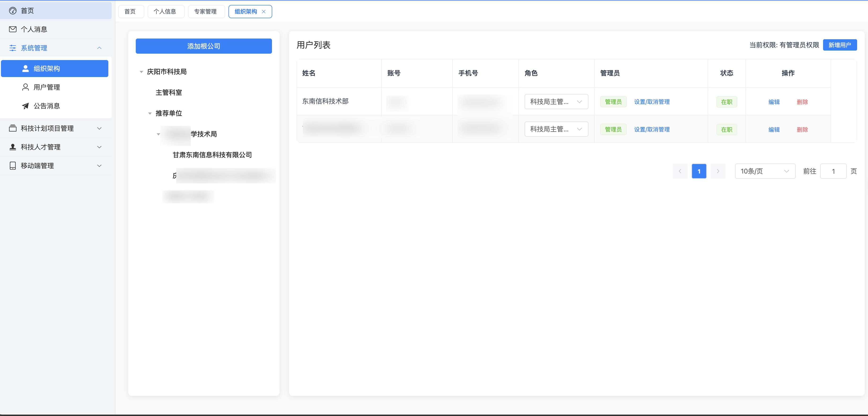The width and height of the screenshot is (868, 416).
Task: Click the 操作 column header
Action: 788,73
